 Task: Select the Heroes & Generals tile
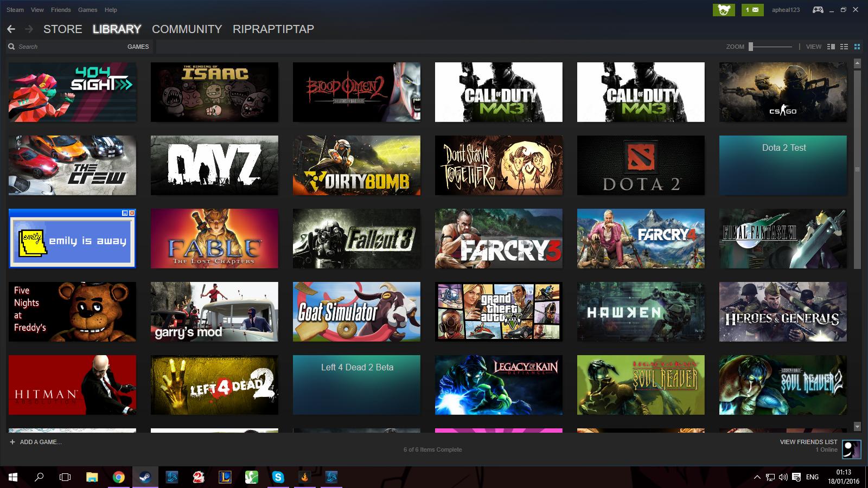point(783,312)
